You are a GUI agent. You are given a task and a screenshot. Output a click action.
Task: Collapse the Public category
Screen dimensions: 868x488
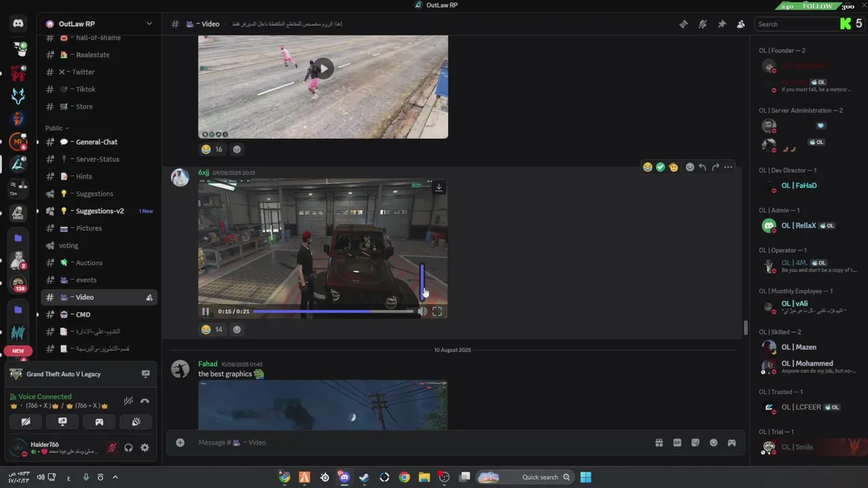[x=57, y=128]
